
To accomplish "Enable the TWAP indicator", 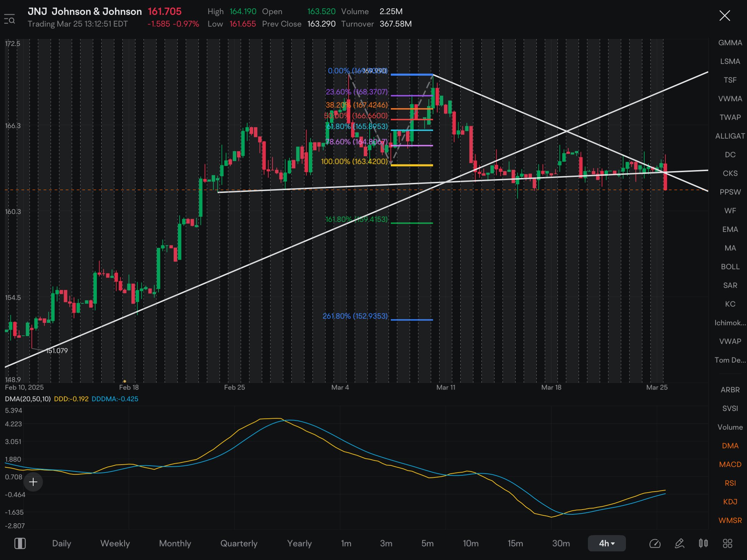I will (730, 118).
